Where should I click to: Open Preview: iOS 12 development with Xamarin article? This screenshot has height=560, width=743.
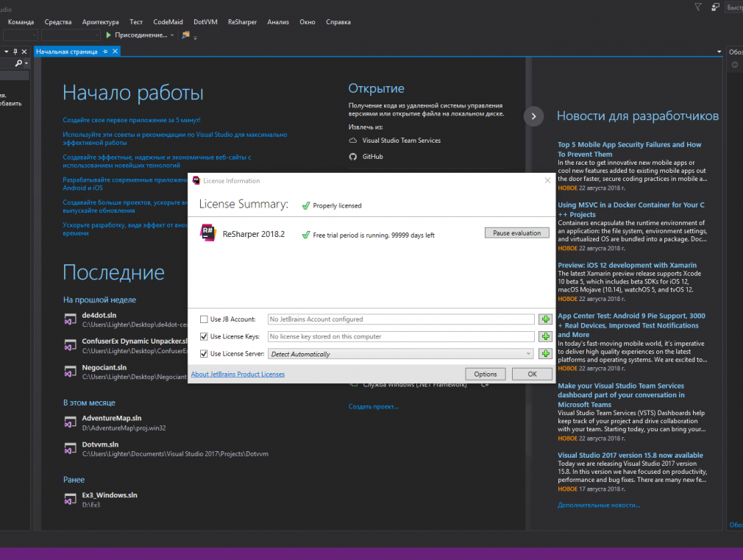[x=627, y=266]
